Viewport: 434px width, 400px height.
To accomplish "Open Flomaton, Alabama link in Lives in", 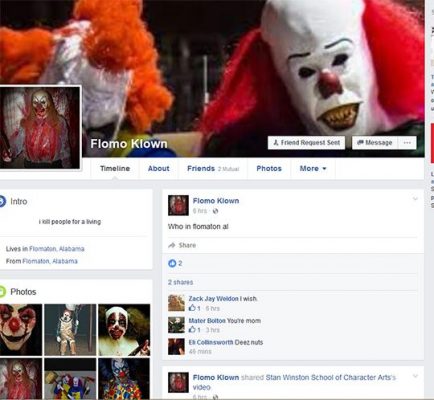I will pos(57,249).
